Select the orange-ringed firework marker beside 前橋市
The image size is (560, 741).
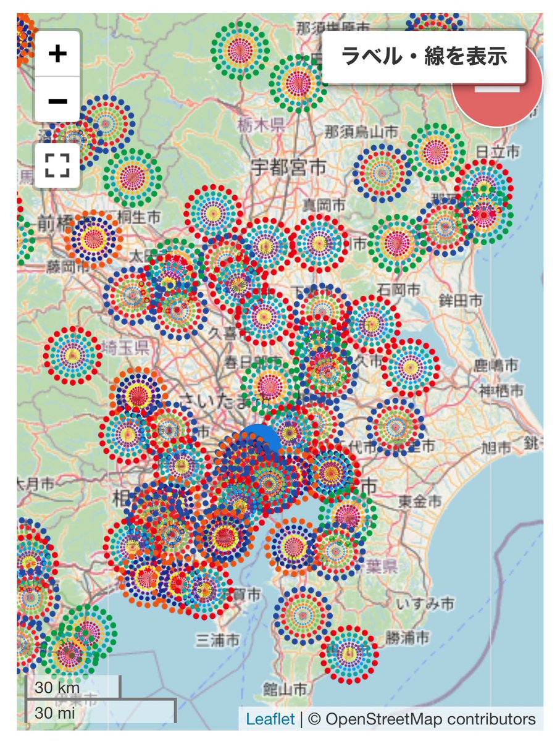click(93, 239)
